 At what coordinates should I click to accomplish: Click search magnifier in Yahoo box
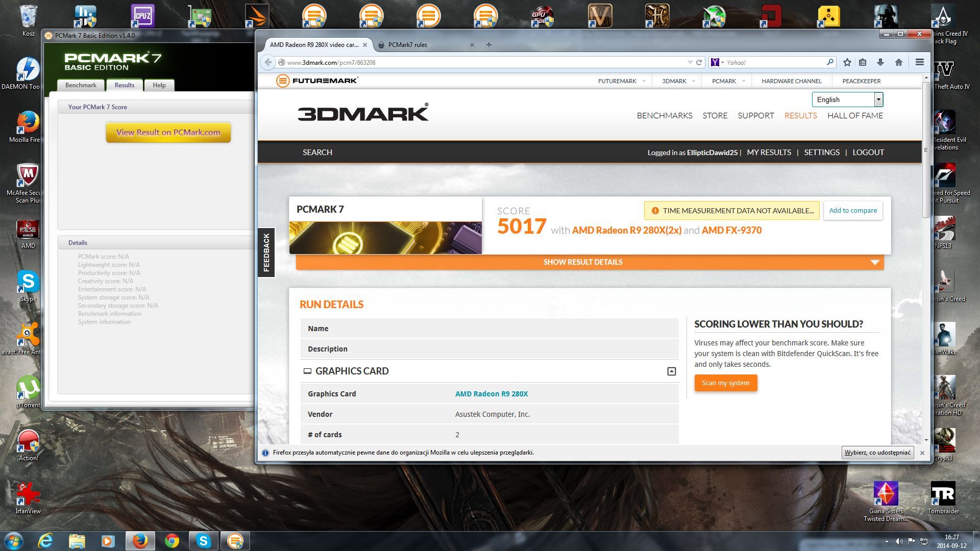coord(830,62)
